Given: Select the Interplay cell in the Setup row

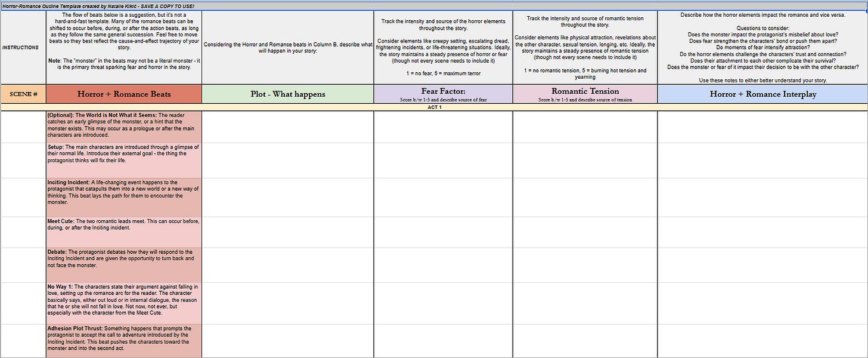Looking at the screenshot, I should 762,160.
